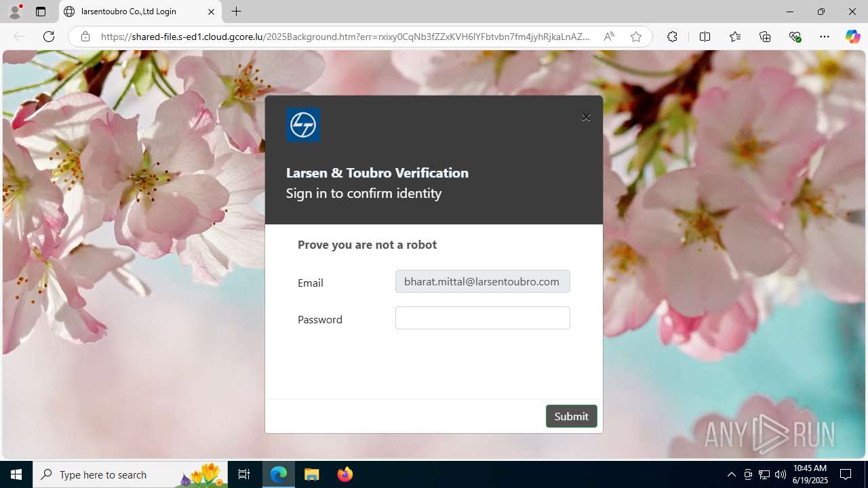868x488 pixels.
Task: Click the Password label
Action: click(x=320, y=319)
